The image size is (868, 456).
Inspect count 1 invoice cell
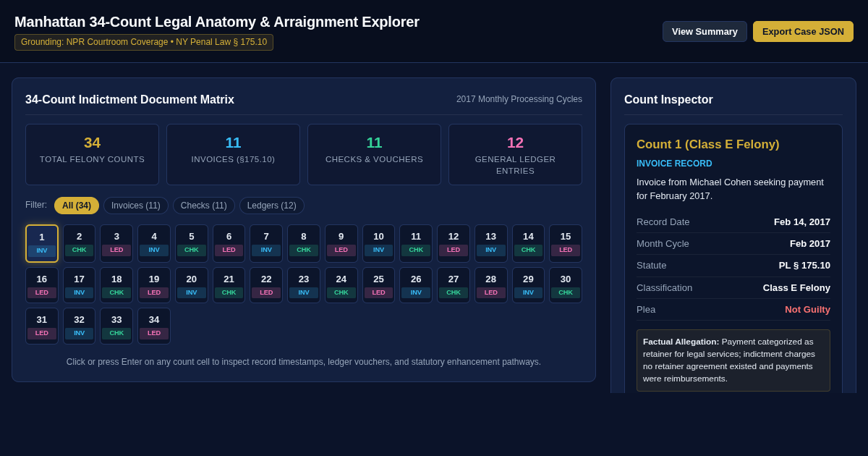point(42,243)
